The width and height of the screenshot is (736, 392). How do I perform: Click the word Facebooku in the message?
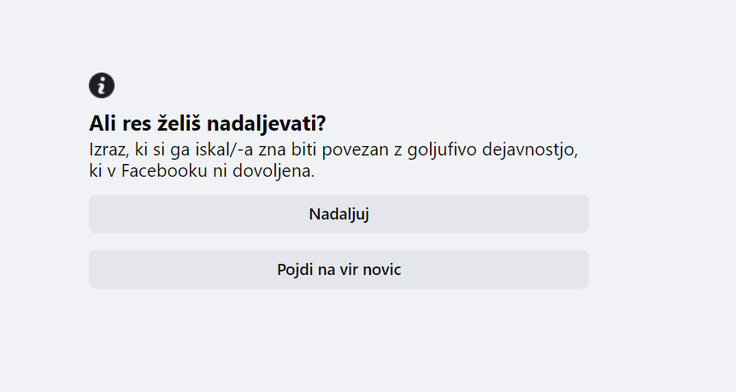coord(164,170)
